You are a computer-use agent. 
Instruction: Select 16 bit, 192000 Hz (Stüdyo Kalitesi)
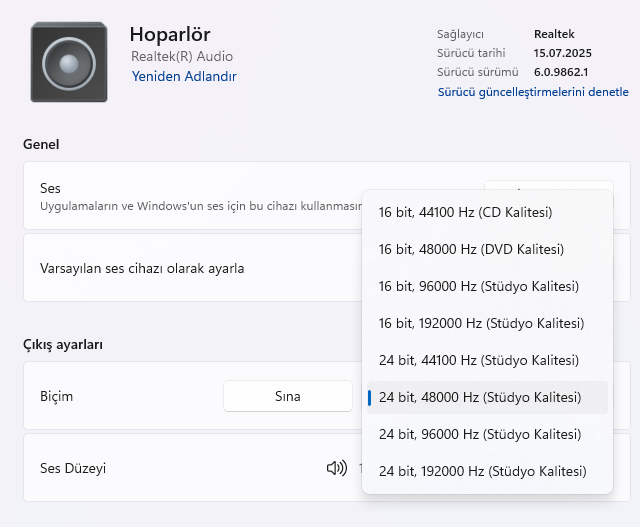click(481, 323)
